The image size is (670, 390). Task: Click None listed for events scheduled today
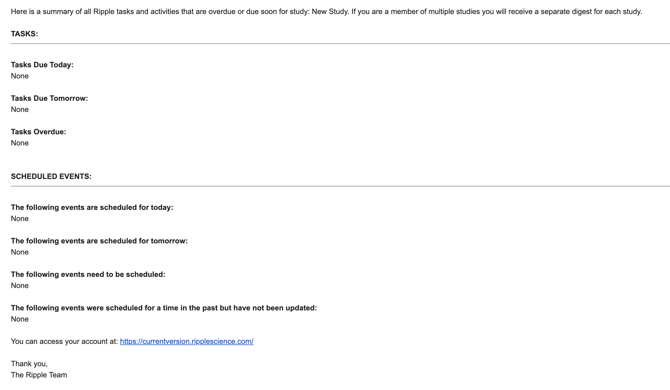(20, 219)
